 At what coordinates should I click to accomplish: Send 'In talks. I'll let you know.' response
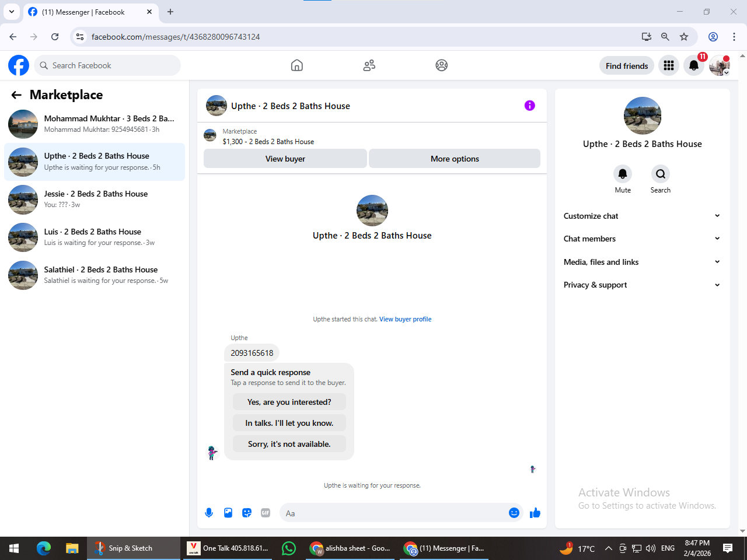point(289,423)
